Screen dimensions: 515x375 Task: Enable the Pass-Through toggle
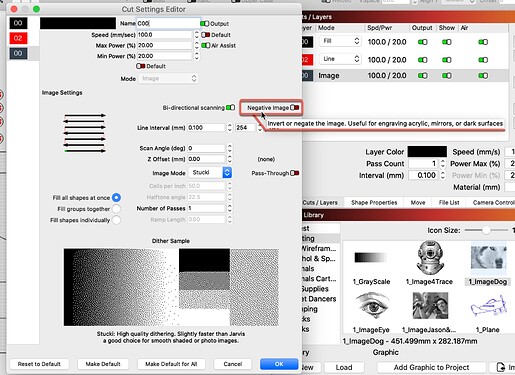(295, 173)
